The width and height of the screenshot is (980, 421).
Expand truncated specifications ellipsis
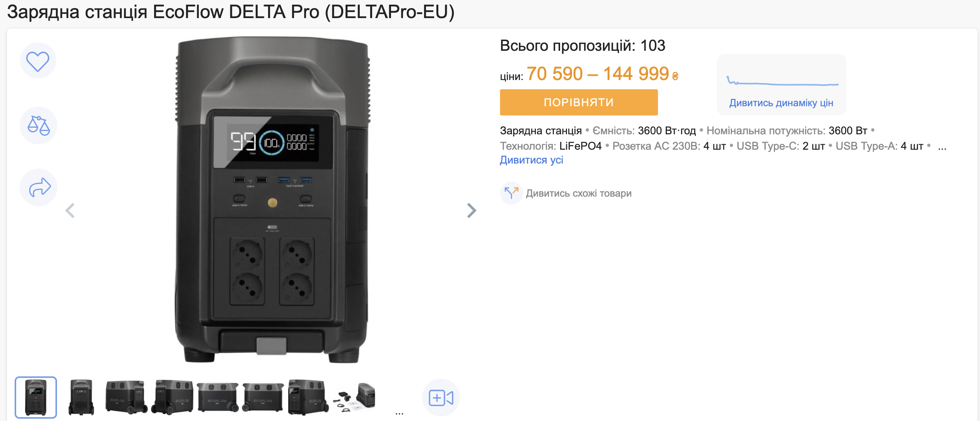[x=942, y=147]
